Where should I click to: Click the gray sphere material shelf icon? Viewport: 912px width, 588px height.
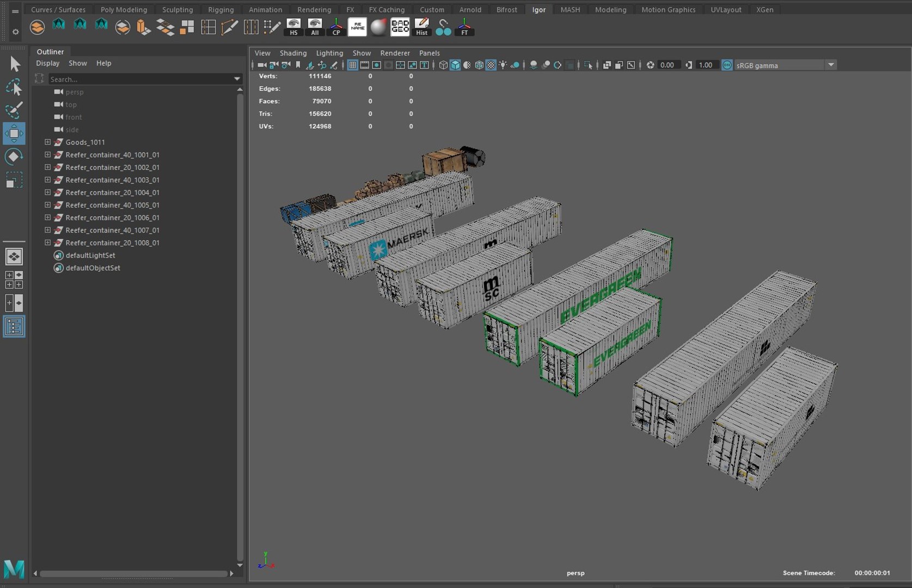pyautogui.click(x=378, y=27)
